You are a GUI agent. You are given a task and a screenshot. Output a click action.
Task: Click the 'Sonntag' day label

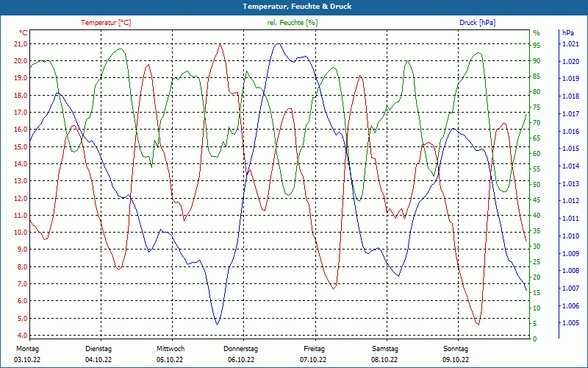pos(456,349)
